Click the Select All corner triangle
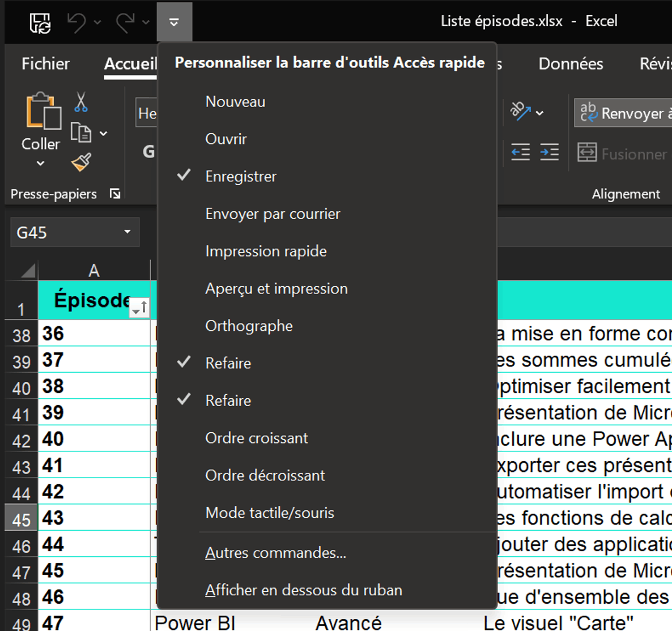Image resolution: width=672 pixels, height=631 pixels. [x=28, y=271]
